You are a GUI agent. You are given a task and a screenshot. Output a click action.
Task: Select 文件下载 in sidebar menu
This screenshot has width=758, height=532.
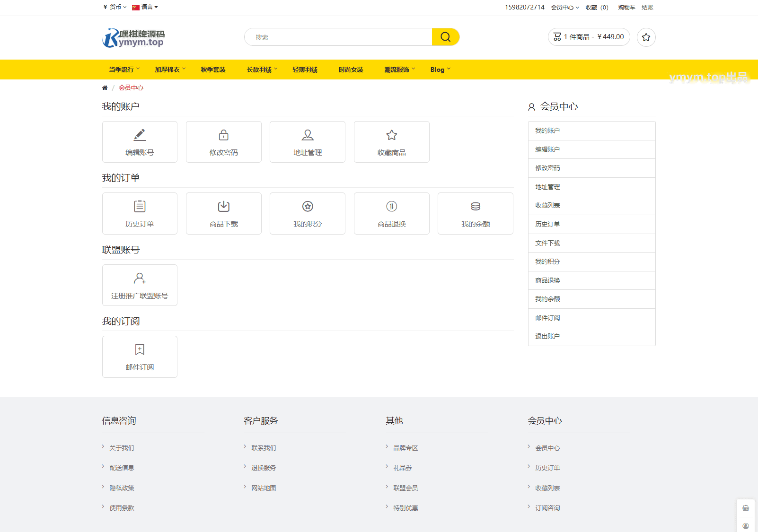[x=592, y=243]
